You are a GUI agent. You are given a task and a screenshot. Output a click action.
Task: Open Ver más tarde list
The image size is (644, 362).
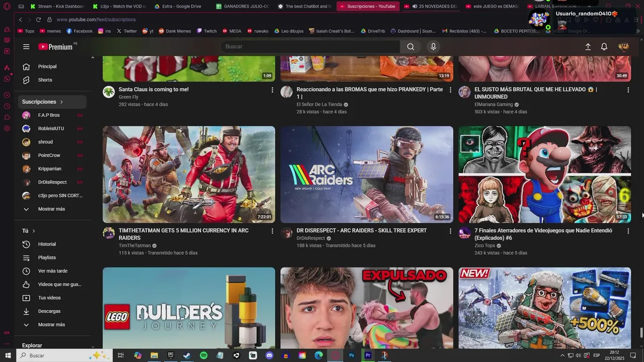pyautogui.click(x=52, y=271)
